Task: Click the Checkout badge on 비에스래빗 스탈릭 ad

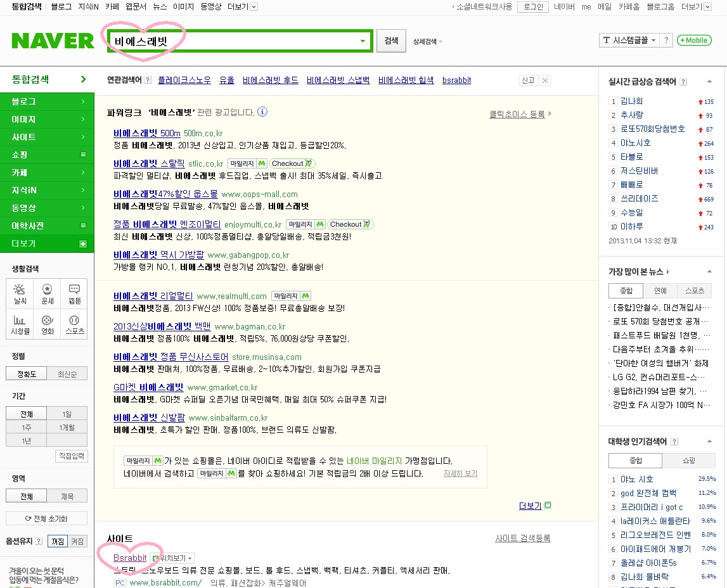Action: click(292, 163)
